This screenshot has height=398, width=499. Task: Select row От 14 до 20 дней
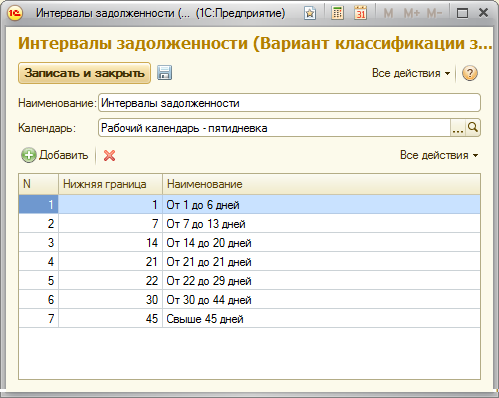pos(249,242)
